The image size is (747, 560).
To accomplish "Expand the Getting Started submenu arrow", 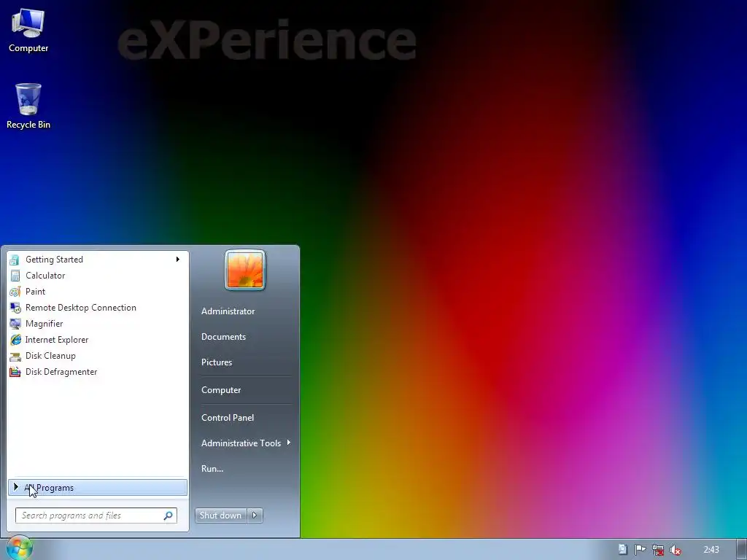I will coord(178,260).
